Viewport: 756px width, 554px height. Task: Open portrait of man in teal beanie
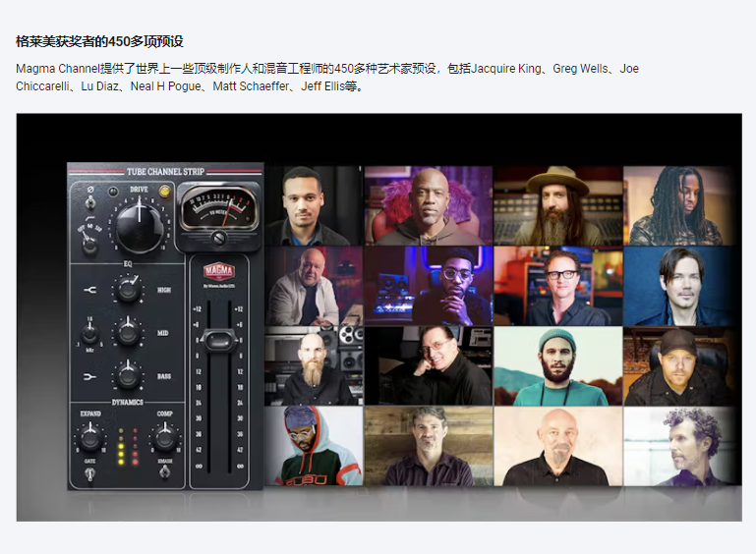tap(557, 365)
